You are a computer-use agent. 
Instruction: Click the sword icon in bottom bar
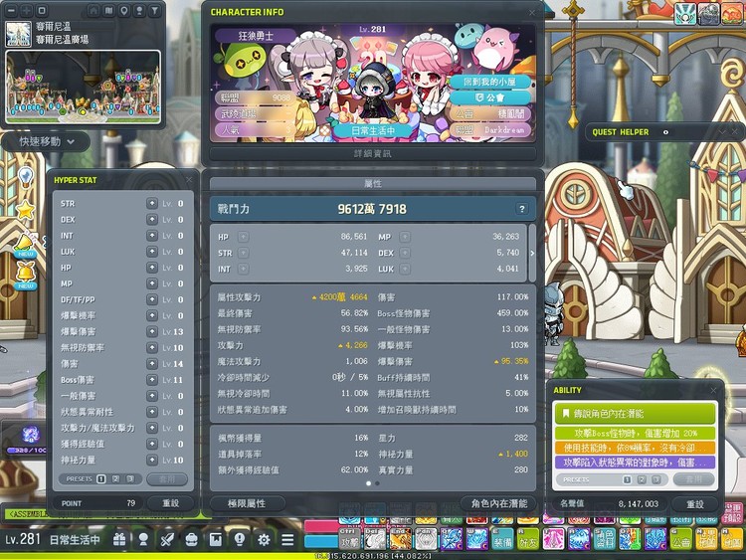pyautogui.click(x=167, y=539)
